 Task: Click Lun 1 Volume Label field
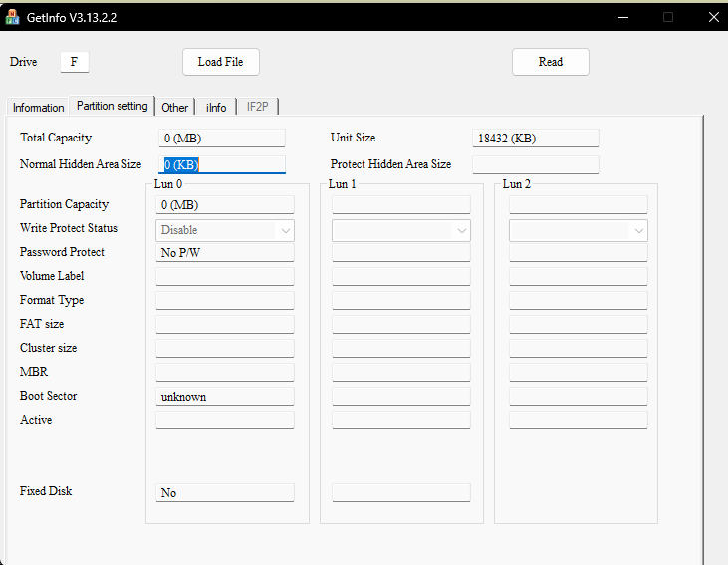click(x=401, y=276)
